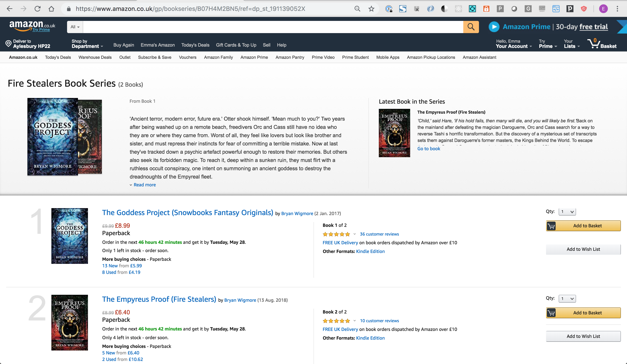
Task: Open Qty dropdown for The Empyreus Proof
Action: coord(567,298)
